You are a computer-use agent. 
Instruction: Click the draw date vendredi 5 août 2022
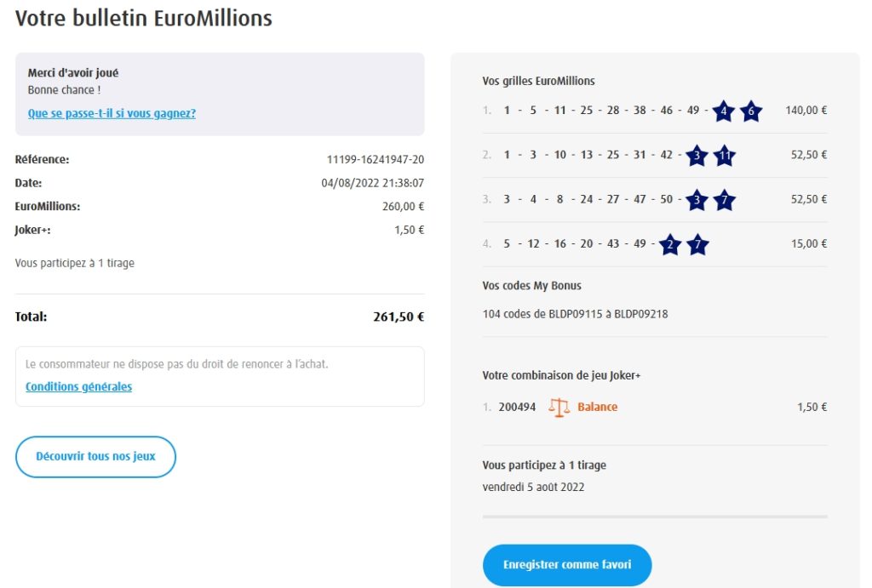pos(533,488)
